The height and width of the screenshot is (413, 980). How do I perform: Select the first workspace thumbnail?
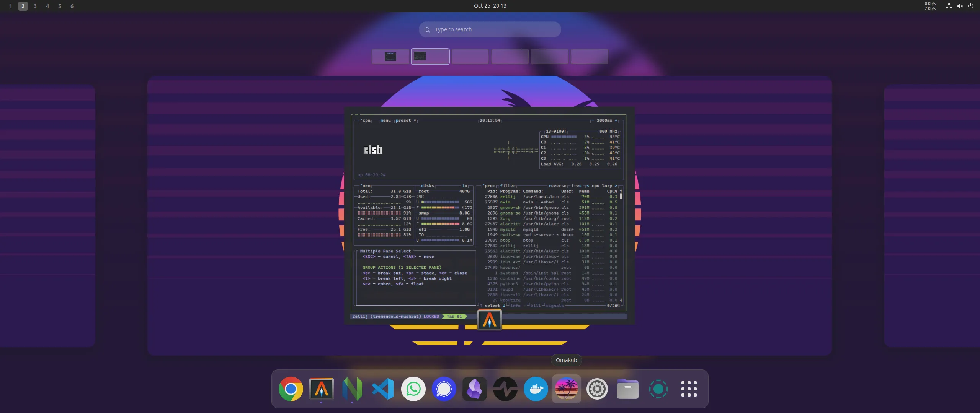[x=390, y=57]
